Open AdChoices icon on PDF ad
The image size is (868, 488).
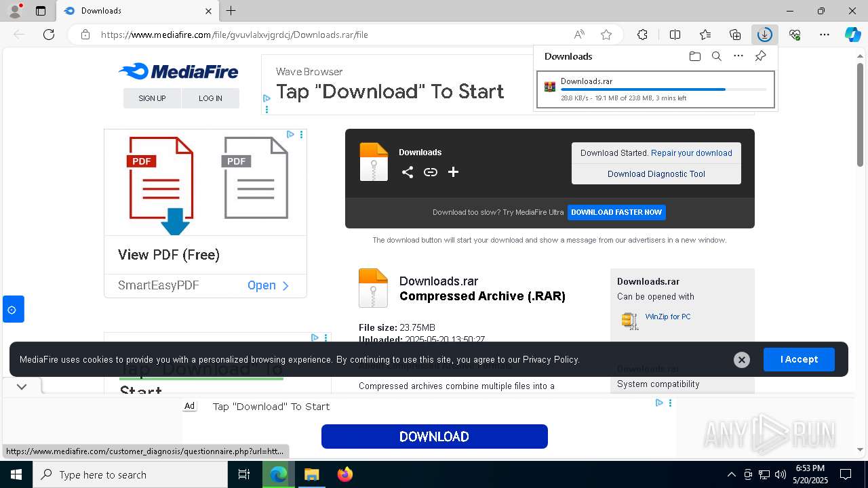290,134
